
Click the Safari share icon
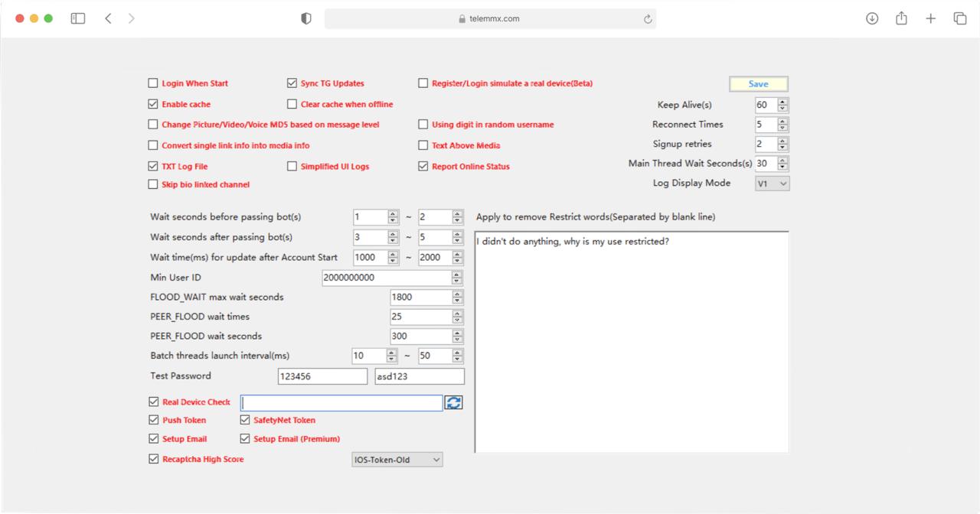901,18
